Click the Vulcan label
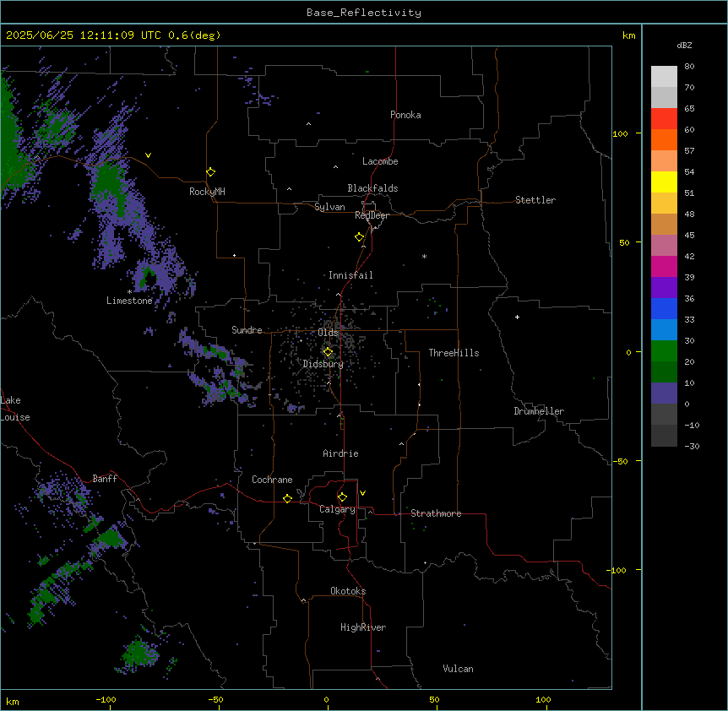Screen dimensions: 728x711 pos(459,669)
